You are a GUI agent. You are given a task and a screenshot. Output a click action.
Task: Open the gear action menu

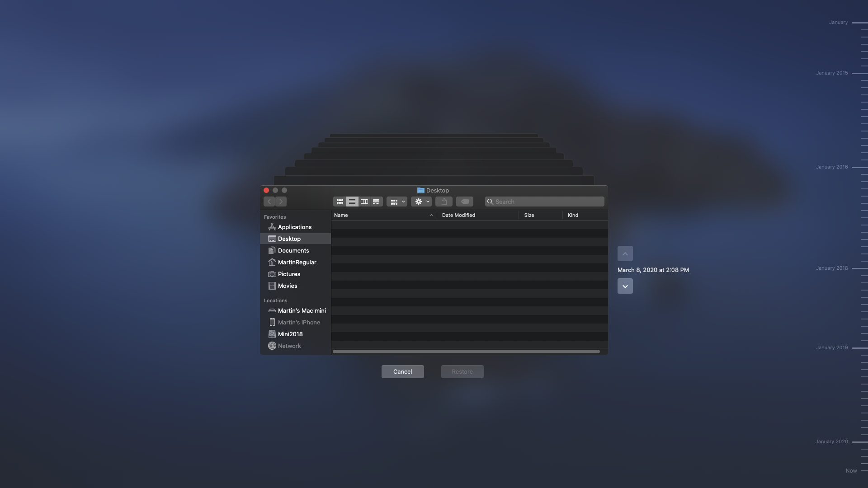coord(421,202)
